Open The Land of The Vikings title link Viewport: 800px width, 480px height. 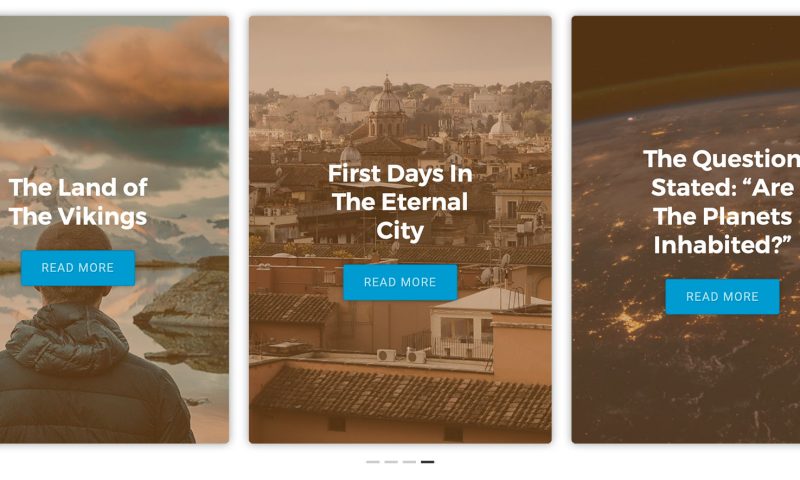coord(78,201)
